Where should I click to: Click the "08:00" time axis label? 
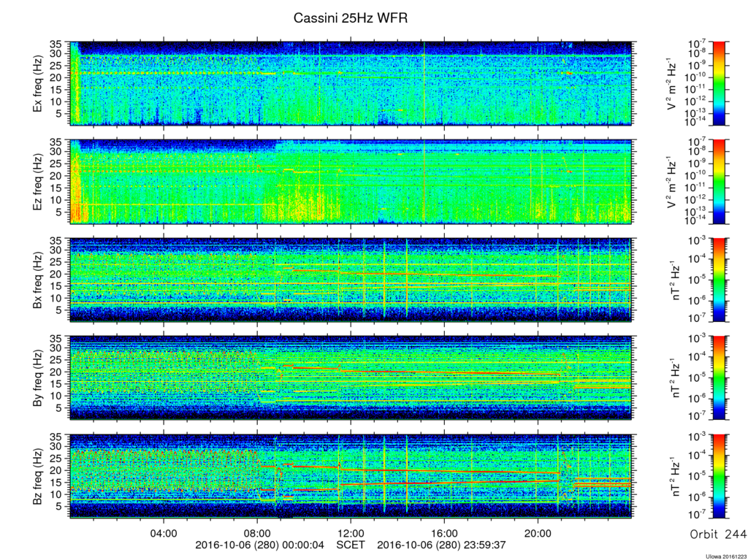click(257, 533)
